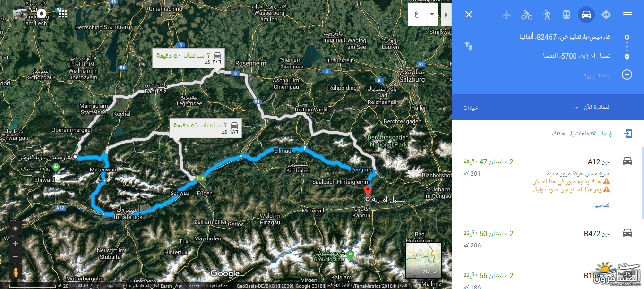
Task: Select the flights travel mode icon
Action: pyautogui.click(x=507, y=15)
